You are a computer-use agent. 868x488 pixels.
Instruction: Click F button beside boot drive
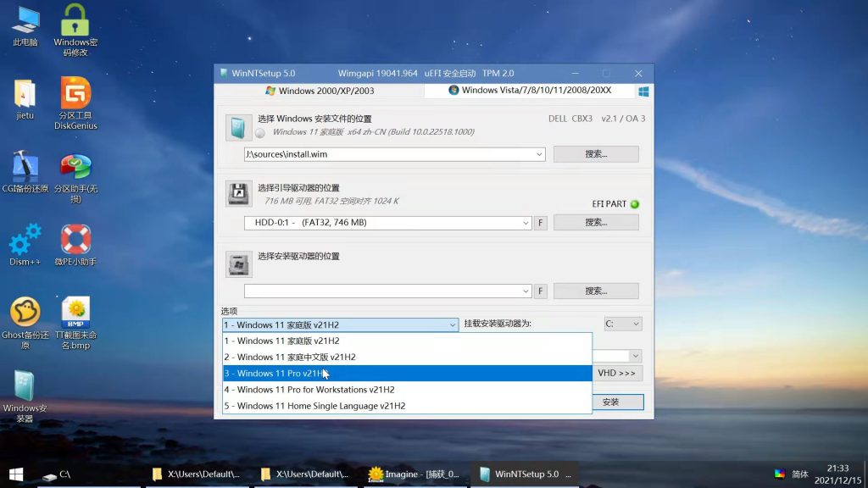click(x=540, y=223)
